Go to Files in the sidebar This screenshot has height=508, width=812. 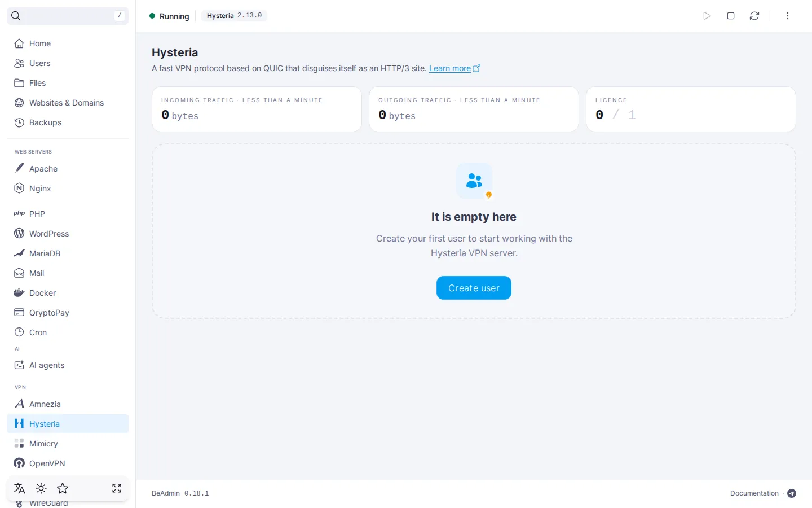coord(68,83)
